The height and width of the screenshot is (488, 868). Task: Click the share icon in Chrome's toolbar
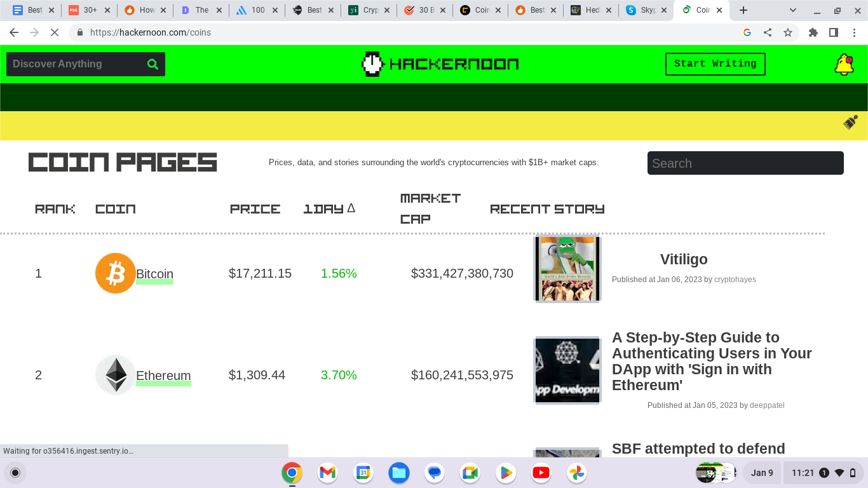tap(768, 32)
